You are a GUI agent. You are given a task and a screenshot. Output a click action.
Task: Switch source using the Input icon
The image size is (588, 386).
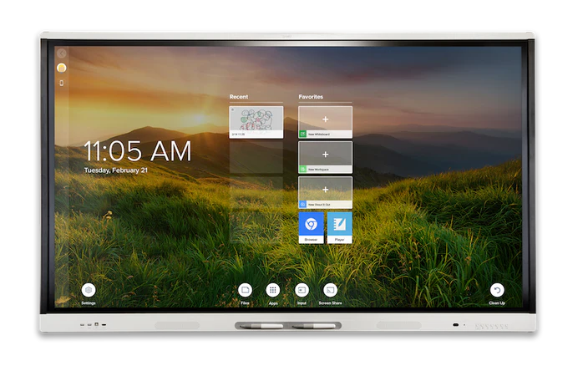(302, 290)
